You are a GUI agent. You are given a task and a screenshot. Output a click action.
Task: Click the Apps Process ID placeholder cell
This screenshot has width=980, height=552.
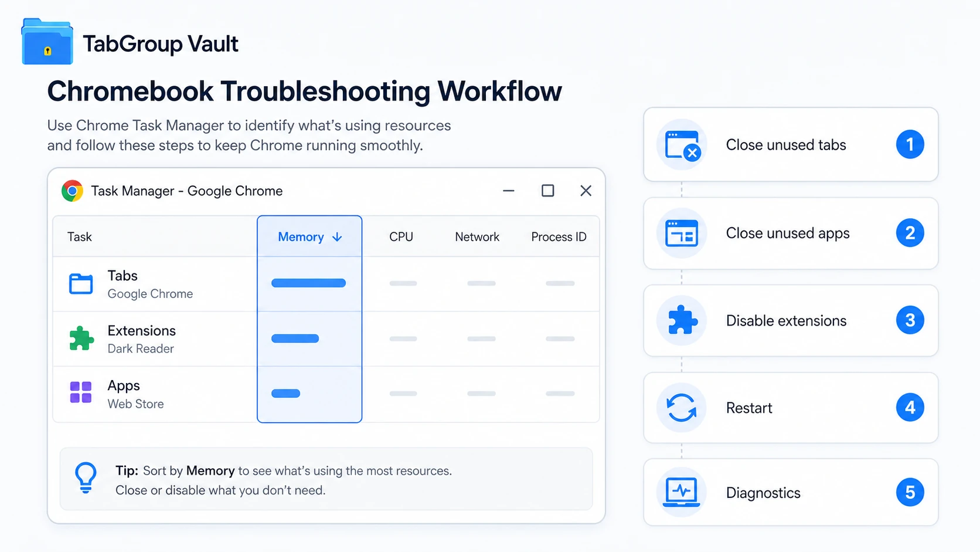[560, 394]
